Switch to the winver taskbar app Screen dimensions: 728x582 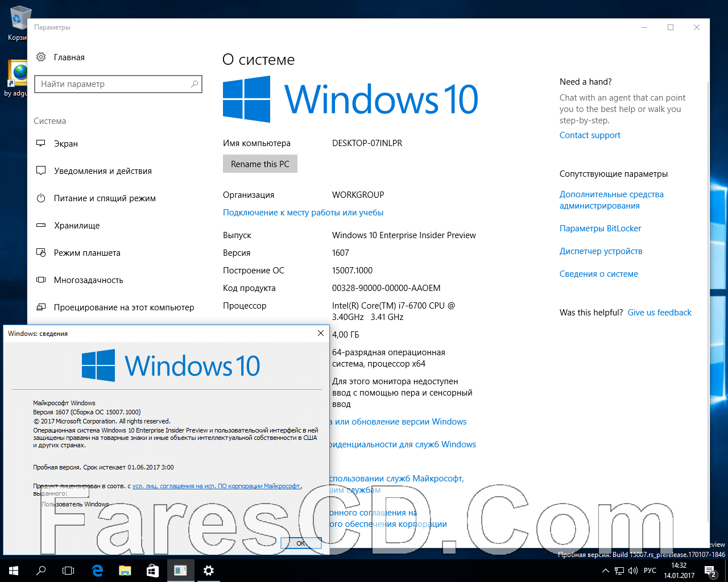pyautogui.click(x=180, y=571)
